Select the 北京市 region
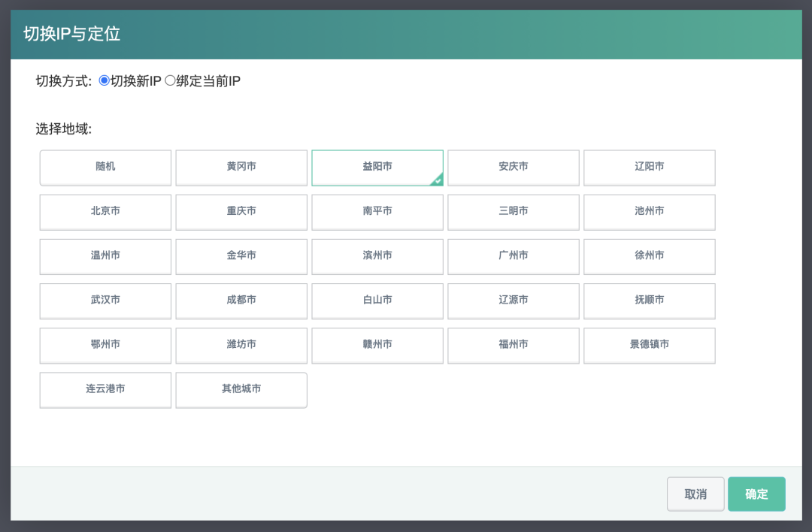The width and height of the screenshot is (812, 532). pos(105,211)
